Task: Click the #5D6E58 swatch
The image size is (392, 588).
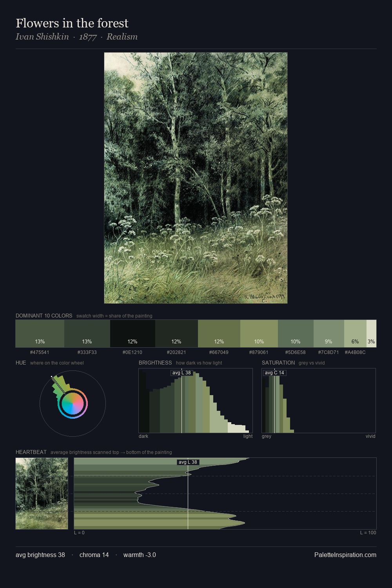Action: pyautogui.click(x=296, y=334)
